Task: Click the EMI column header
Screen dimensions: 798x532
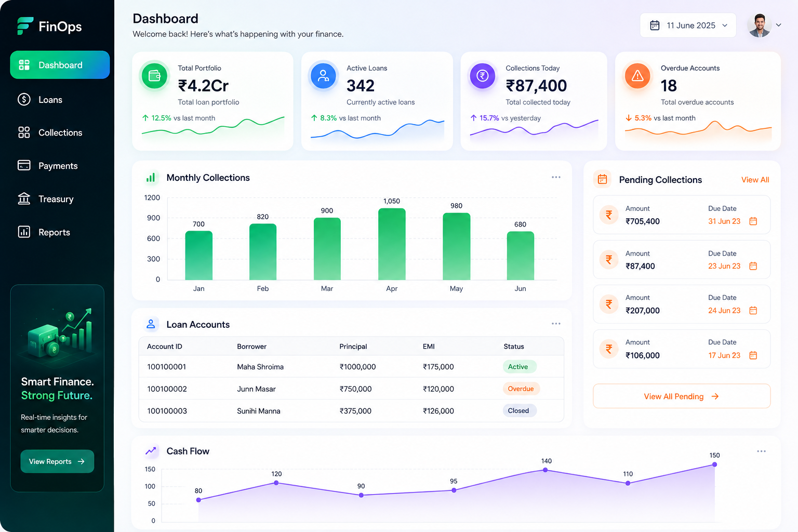Action: 429,347
